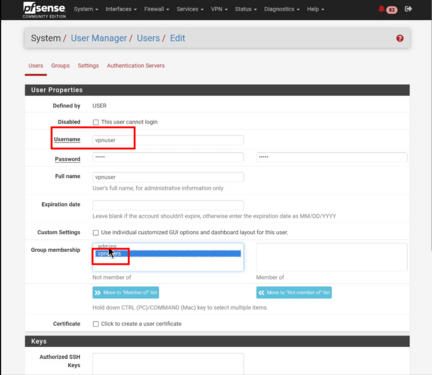The height and width of the screenshot is (375, 432).
Task: Click Move to 'Not member of' list button
Action: 294,292
